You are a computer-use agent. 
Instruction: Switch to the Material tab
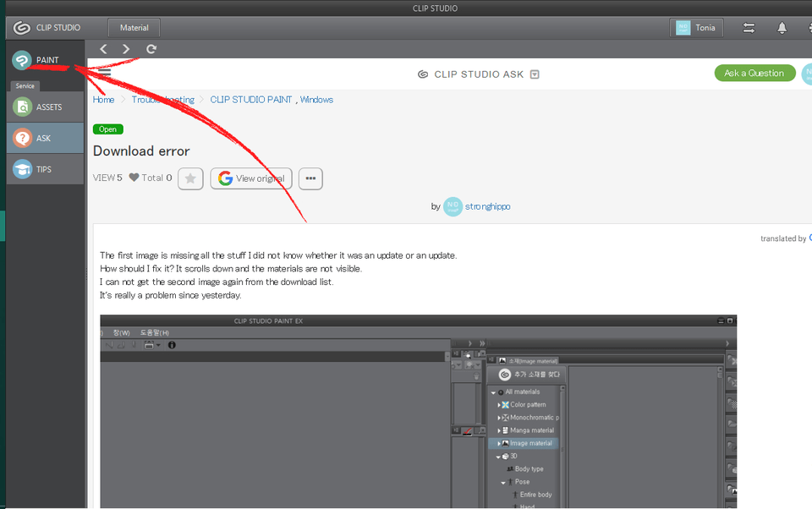coord(134,28)
